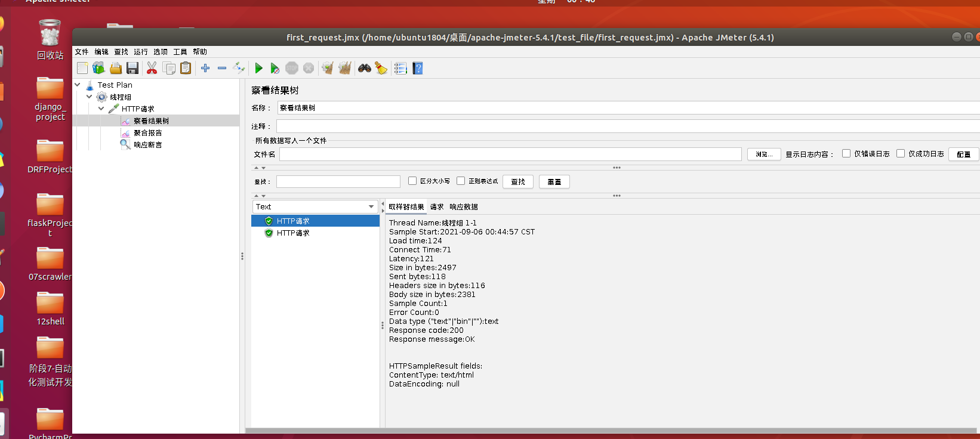Click the Reset Search yellow brush icon

pyautogui.click(x=381, y=68)
